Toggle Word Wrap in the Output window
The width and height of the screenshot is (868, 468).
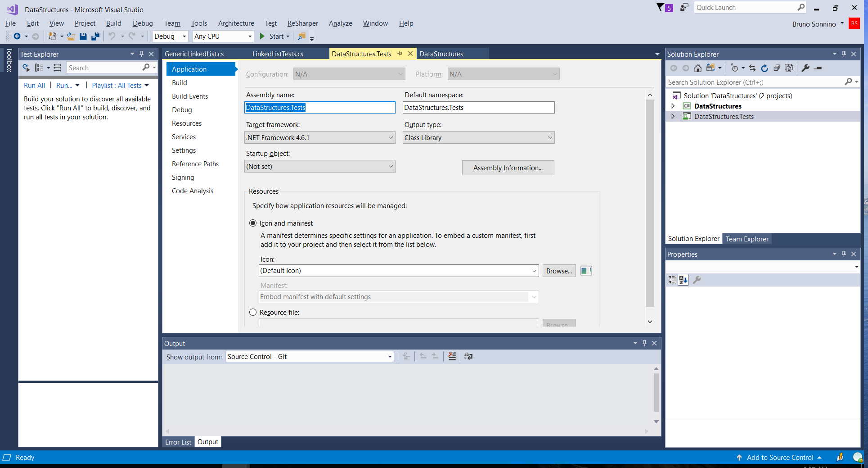468,356
